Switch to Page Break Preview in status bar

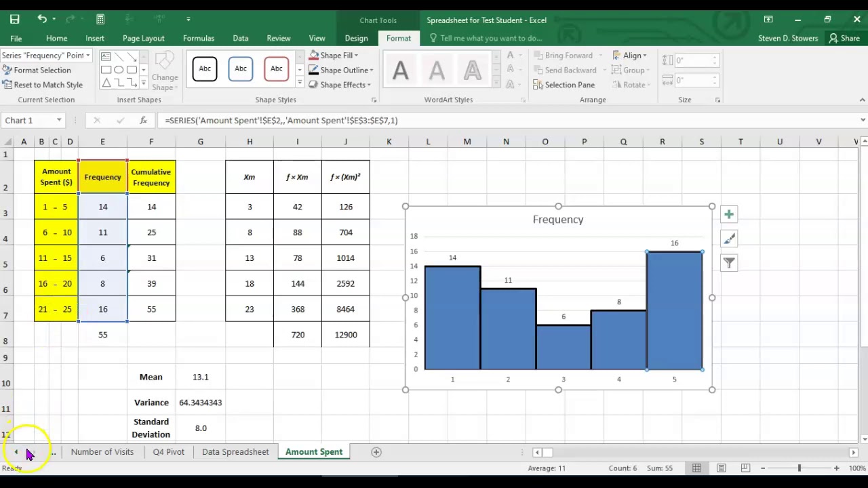click(745, 468)
